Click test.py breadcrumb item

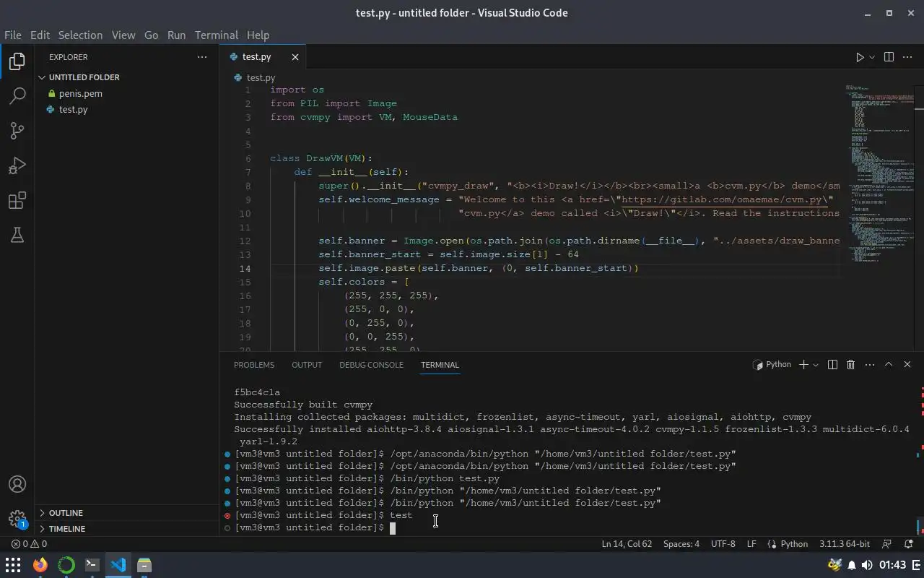coord(255,77)
